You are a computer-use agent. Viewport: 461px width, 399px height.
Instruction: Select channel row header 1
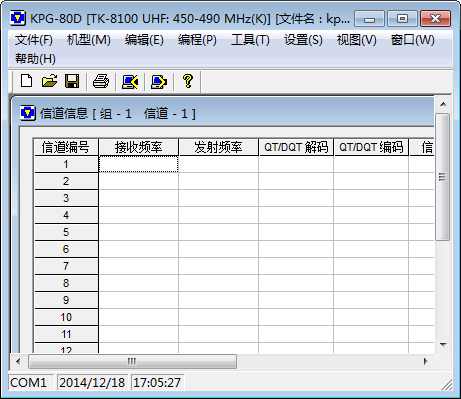point(66,164)
